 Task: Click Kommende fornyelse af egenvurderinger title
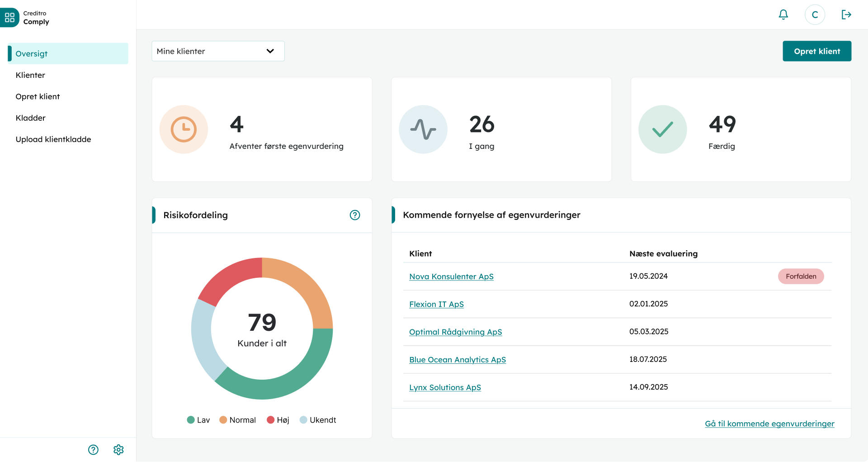(x=491, y=215)
